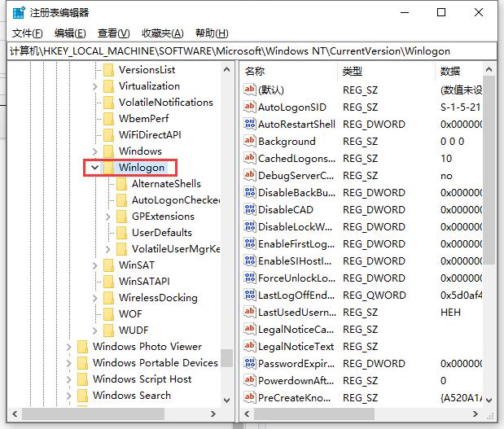
Task: Maximize the Registry Editor window
Action: 441,12
